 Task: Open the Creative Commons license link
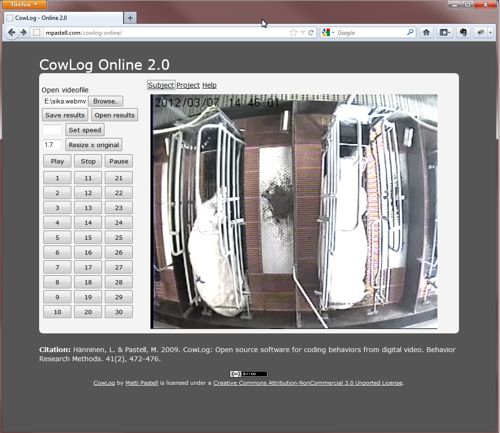[308, 383]
